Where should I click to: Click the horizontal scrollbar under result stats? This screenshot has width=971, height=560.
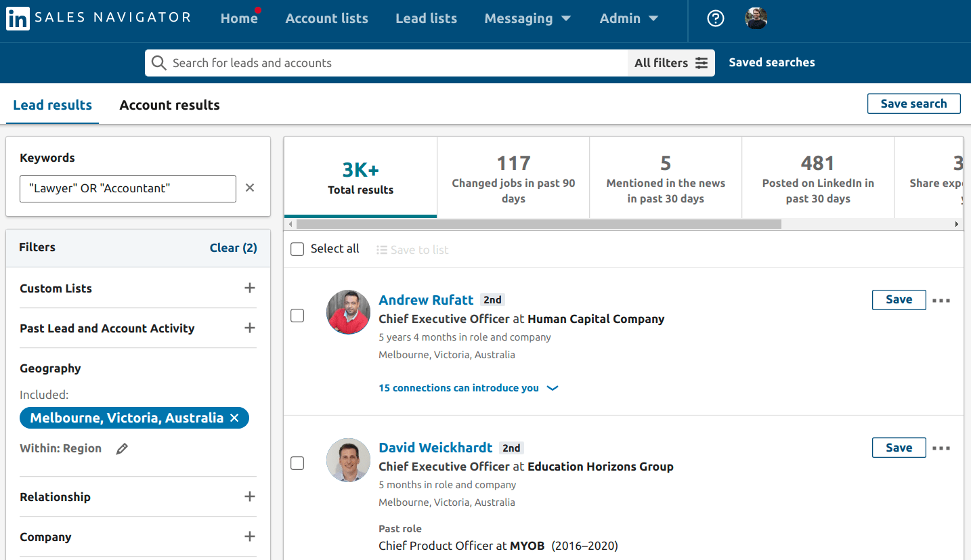539,224
